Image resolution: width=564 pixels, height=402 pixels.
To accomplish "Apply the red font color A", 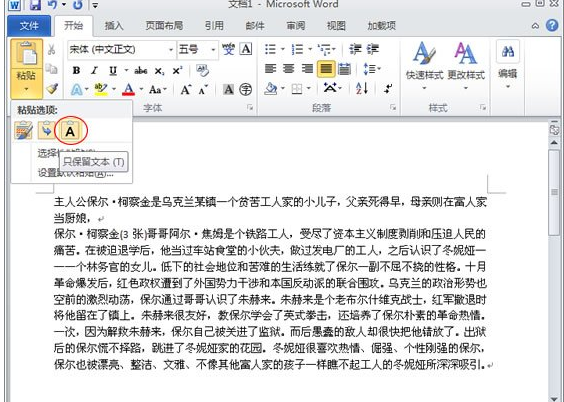I will click(x=129, y=89).
